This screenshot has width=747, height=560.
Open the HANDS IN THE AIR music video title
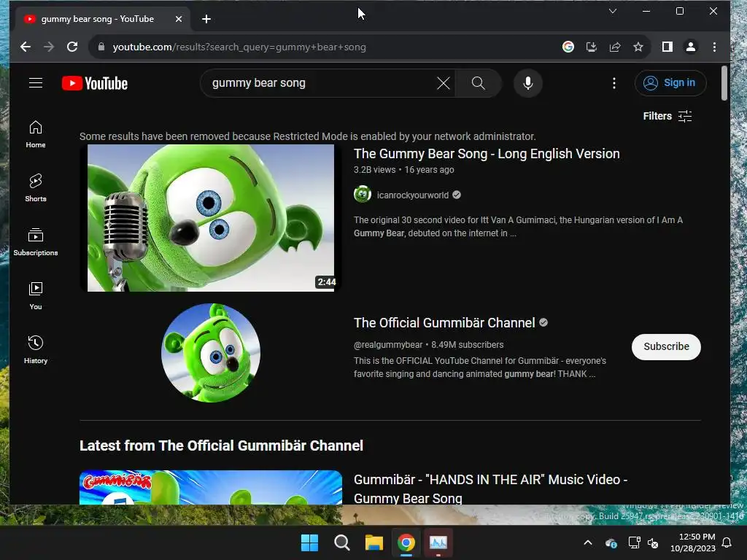click(x=491, y=489)
